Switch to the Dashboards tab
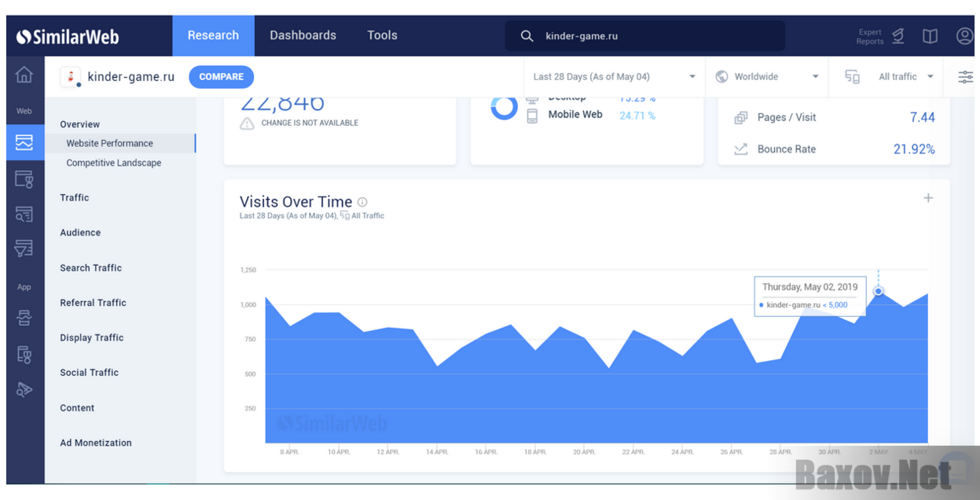Screen dimensions: 980x500 (x=303, y=35)
